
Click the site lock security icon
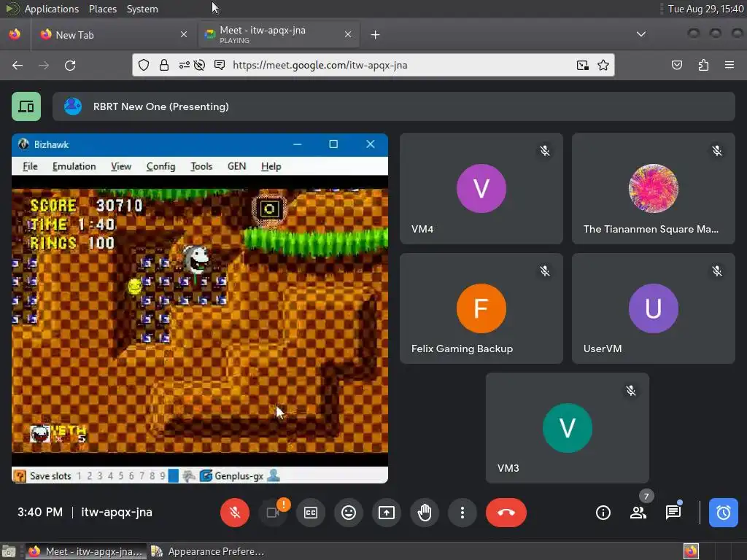pyautogui.click(x=164, y=65)
